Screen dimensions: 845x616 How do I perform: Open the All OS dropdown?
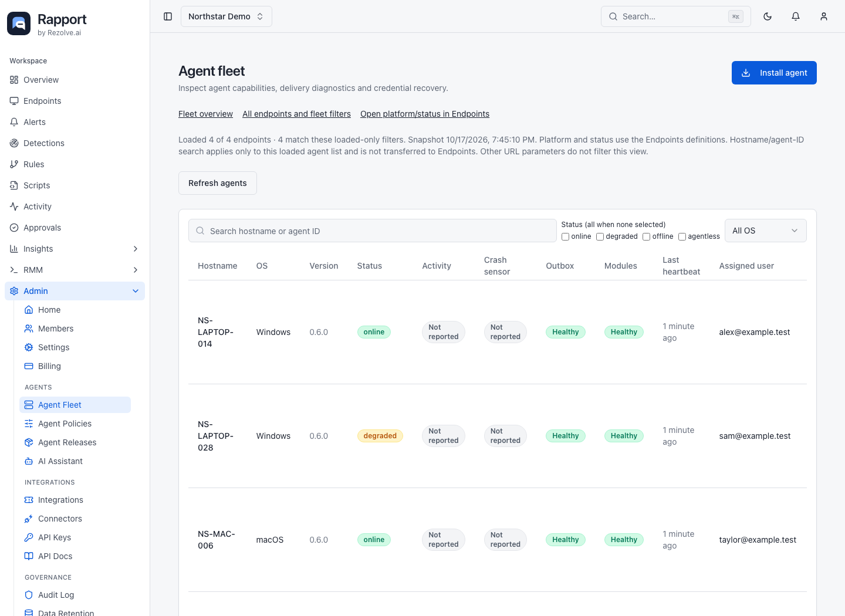tap(765, 231)
